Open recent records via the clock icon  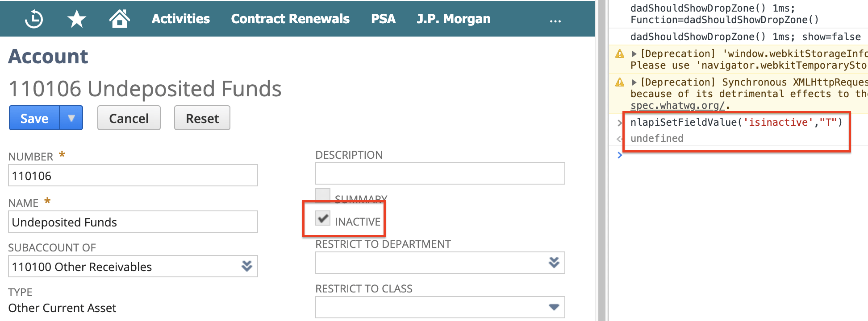click(x=33, y=18)
